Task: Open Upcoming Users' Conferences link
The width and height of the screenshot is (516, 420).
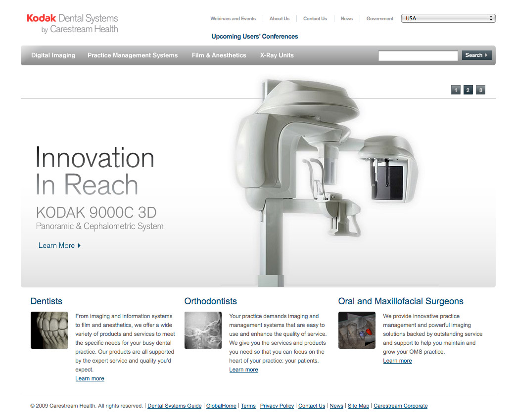Action: [255, 37]
